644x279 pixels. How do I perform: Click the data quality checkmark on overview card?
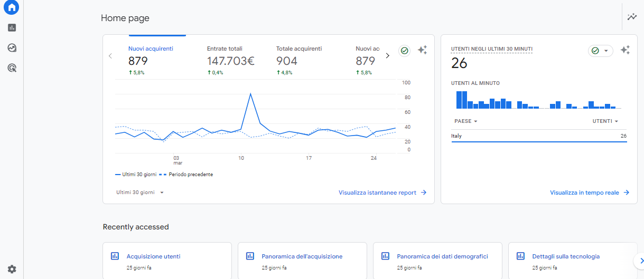point(404,51)
